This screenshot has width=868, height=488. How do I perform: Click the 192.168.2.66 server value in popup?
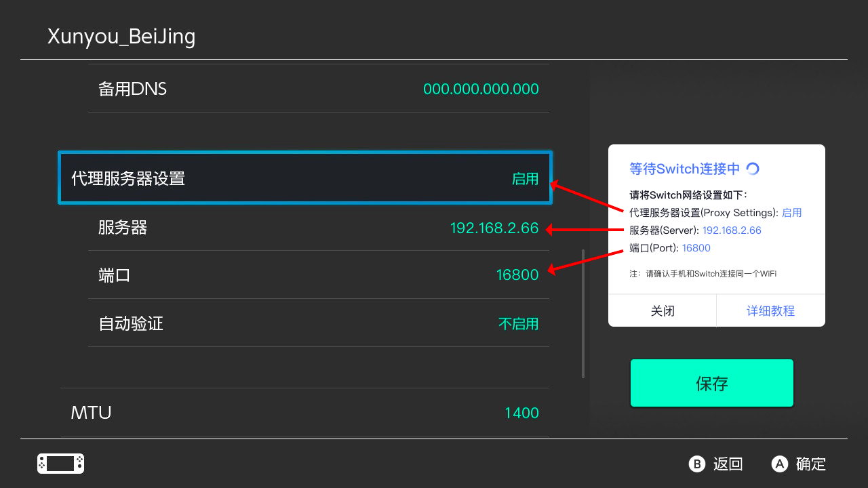point(732,230)
